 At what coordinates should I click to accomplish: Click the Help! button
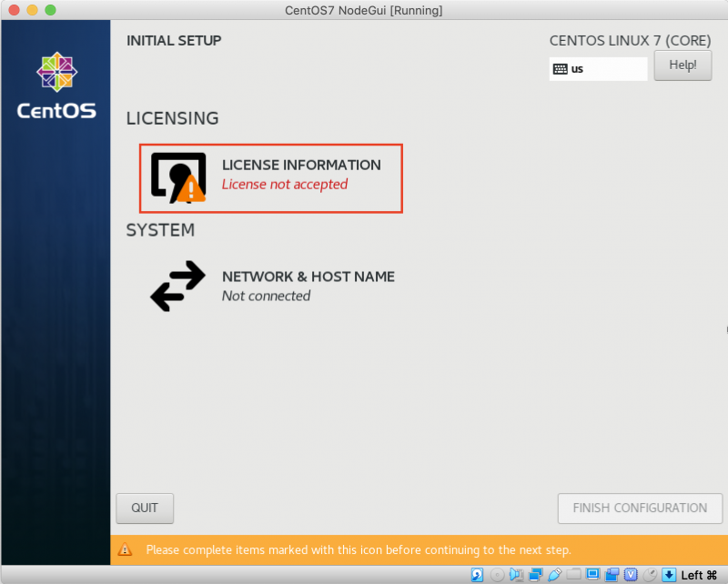[x=682, y=65]
